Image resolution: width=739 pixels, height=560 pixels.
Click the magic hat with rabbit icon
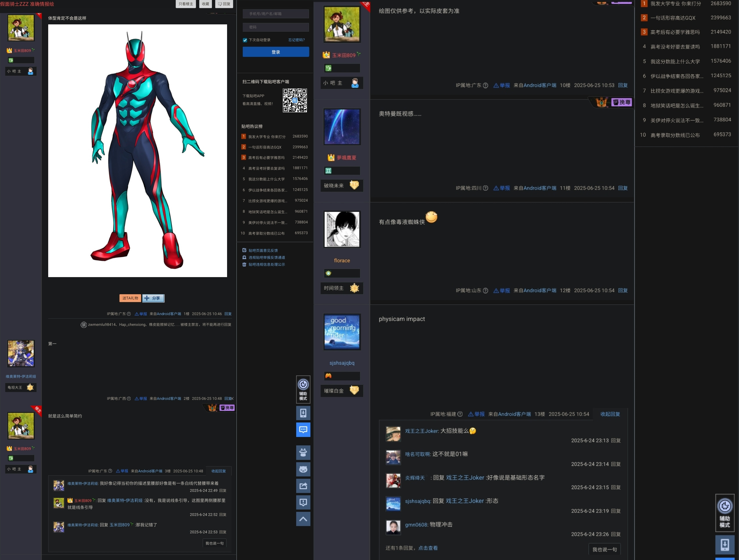click(303, 452)
